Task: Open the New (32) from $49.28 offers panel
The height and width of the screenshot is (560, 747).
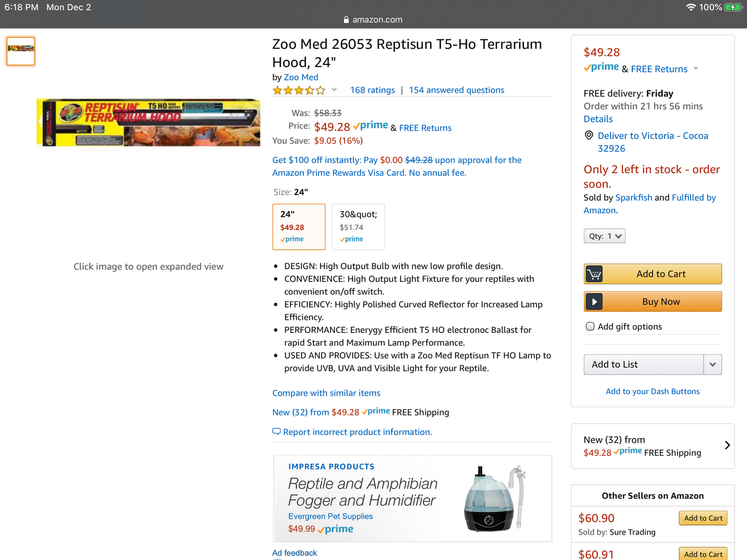Action: (x=653, y=446)
